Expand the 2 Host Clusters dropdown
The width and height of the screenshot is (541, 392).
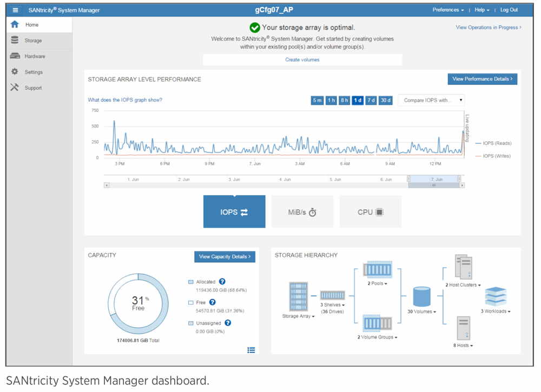coord(463,285)
